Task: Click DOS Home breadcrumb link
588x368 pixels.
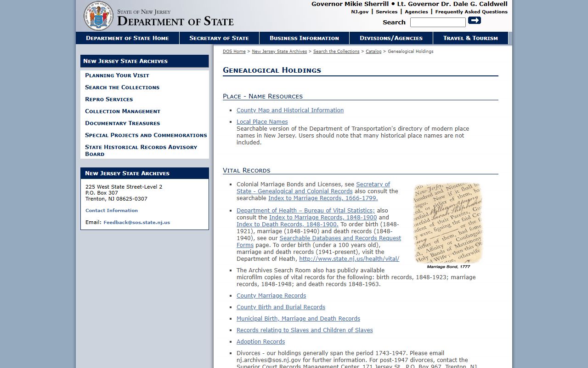Action: pyautogui.click(x=234, y=52)
